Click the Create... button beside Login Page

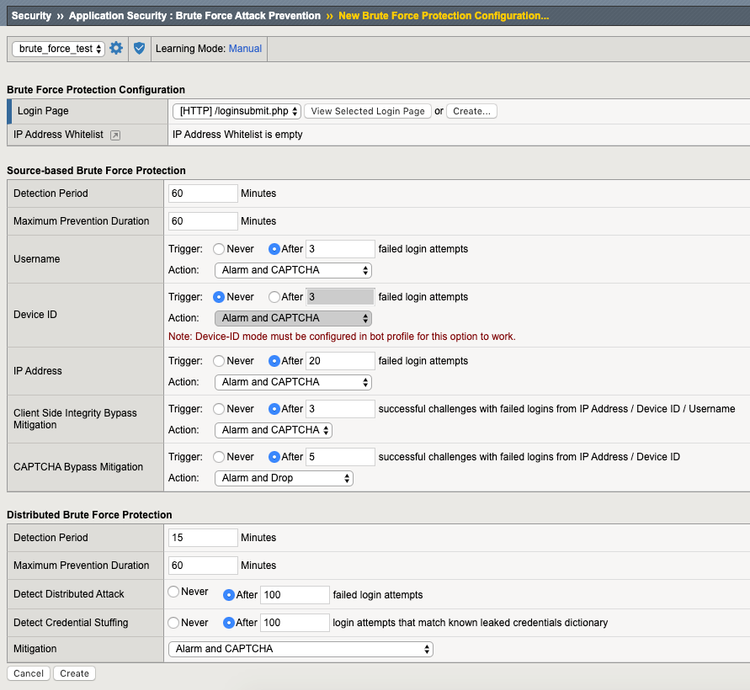point(471,111)
